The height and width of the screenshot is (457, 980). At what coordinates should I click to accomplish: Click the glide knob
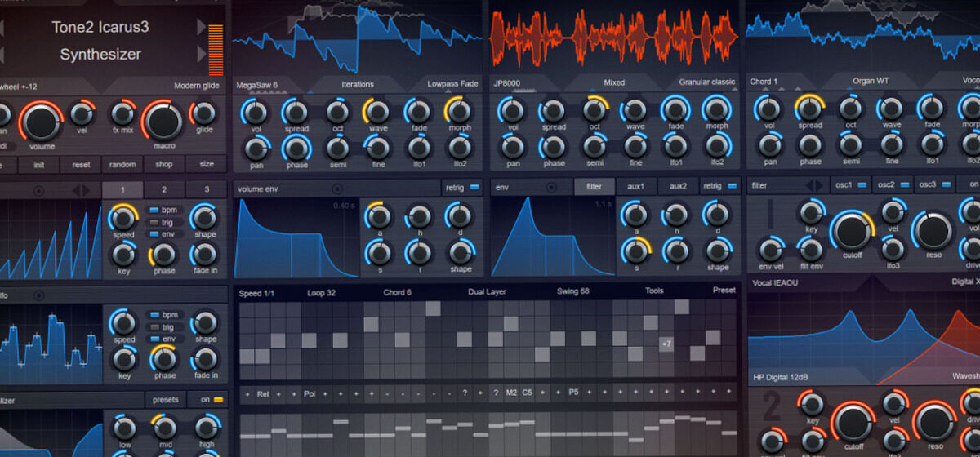[203, 113]
